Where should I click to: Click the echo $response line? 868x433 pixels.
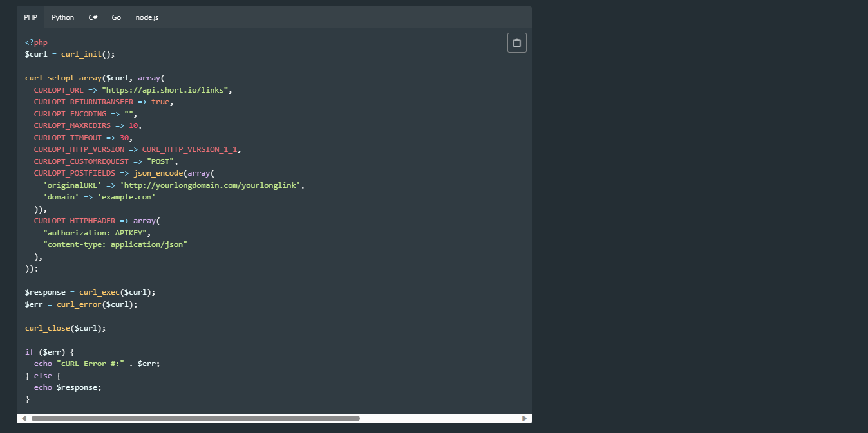(68, 387)
